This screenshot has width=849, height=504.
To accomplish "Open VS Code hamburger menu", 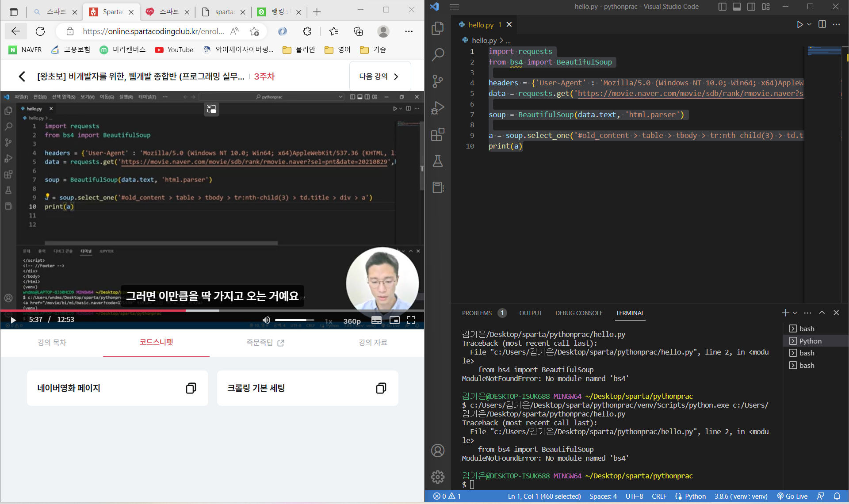I will tap(454, 7).
